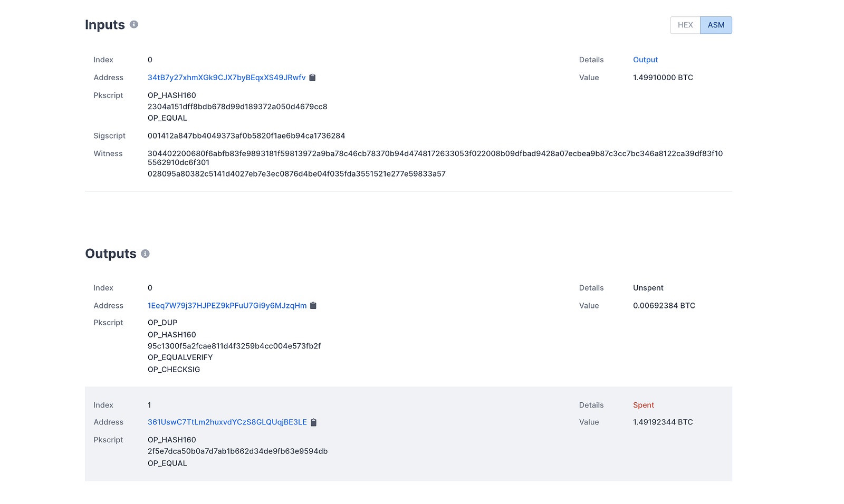
Task: Open output address 1Eeq7W79j37HJPEZ9kPFuU7Gi9y6MJzqHm
Action: pos(227,306)
